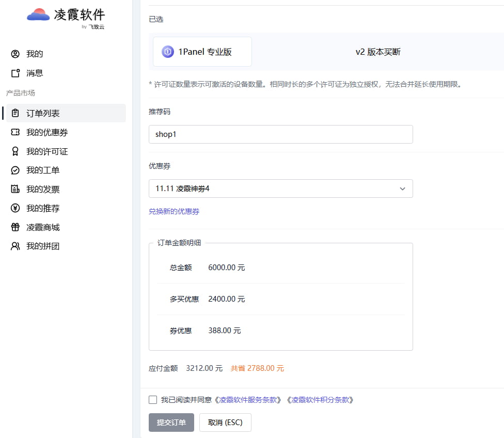Expand the 优惠券 dropdown arrow
This screenshot has height=438, width=504.
tap(402, 189)
